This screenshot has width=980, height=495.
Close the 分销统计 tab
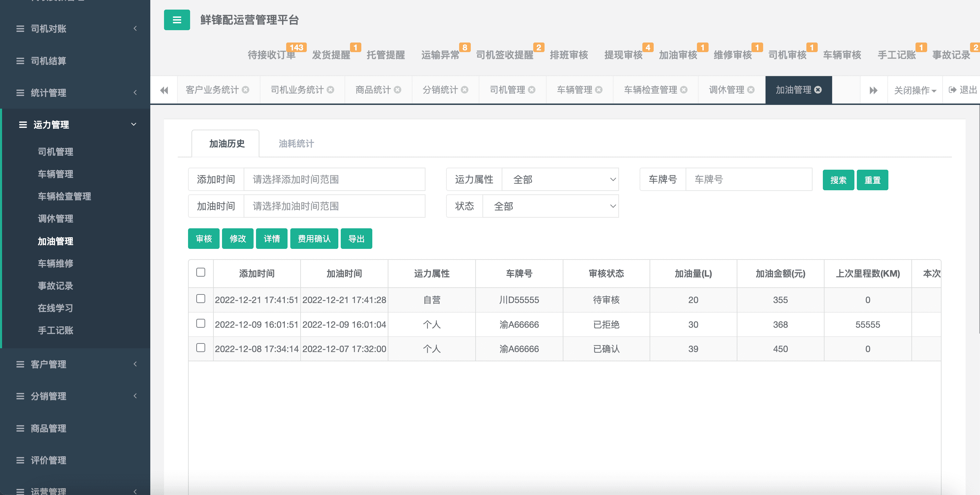465,90
